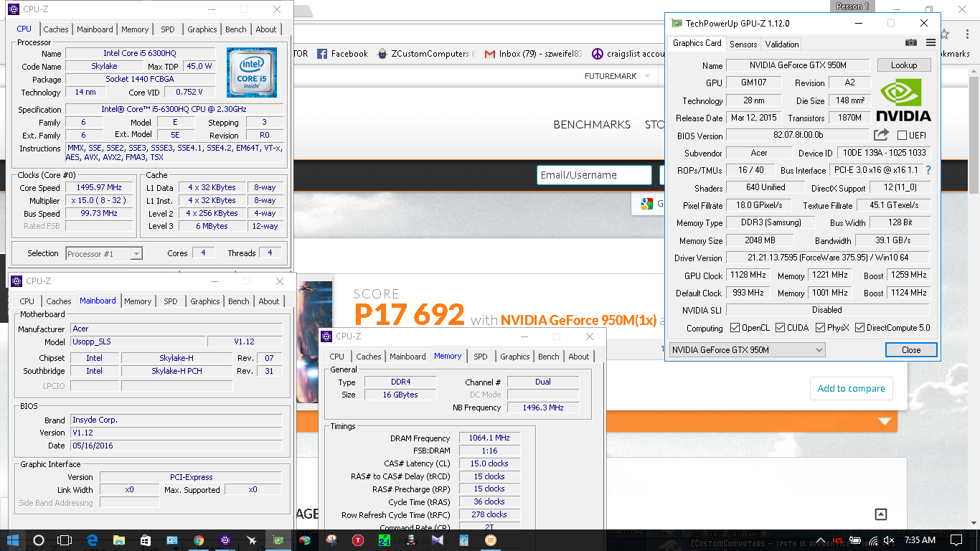Open Windows Store from taskbar
The height and width of the screenshot is (551, 980).
coord(146,540)
